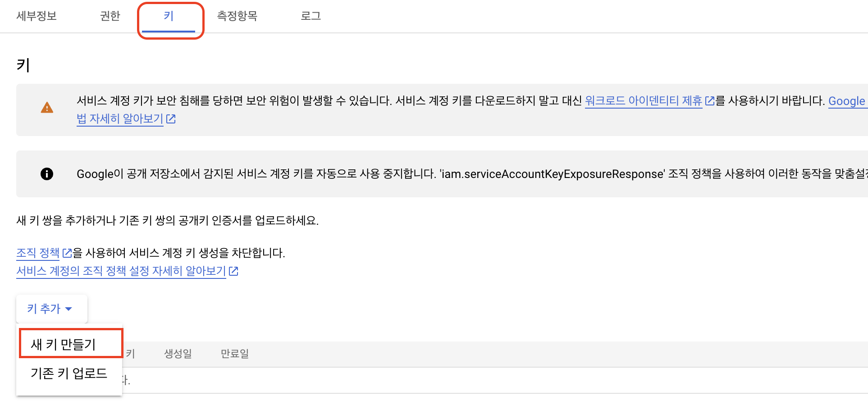Select the 키 tab

pyautogui.click(x=169, y=16)
